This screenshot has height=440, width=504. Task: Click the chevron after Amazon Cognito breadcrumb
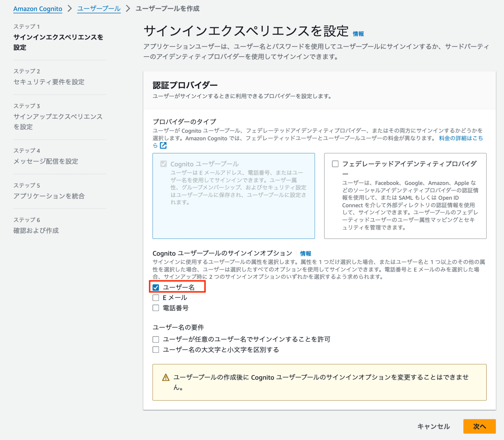(x=70, y=9)
